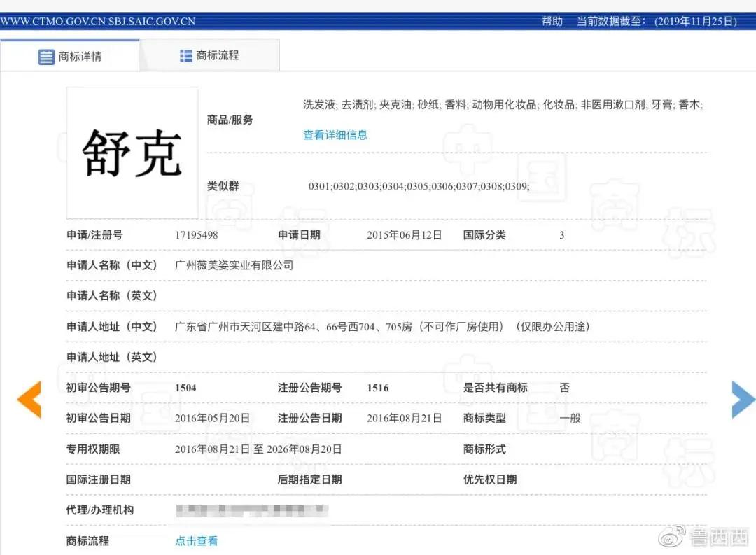Click 点击查看 to view trademark flow
The height and width of the screenshot is (555, 756).
click(196, 541)
